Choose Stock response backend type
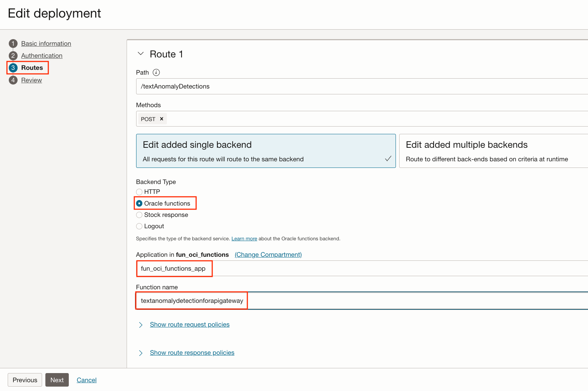The width and height of the screenshot is (588, 391). (139, 215)
